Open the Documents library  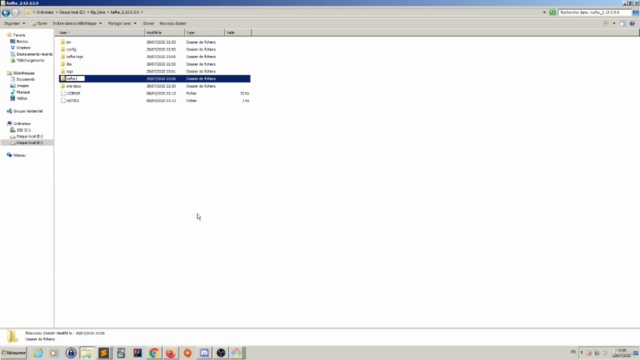(x=22, y=79)
